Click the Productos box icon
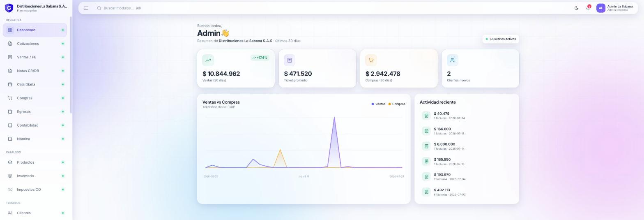This screenshot has height=220, width=644. tap(10, 162)
